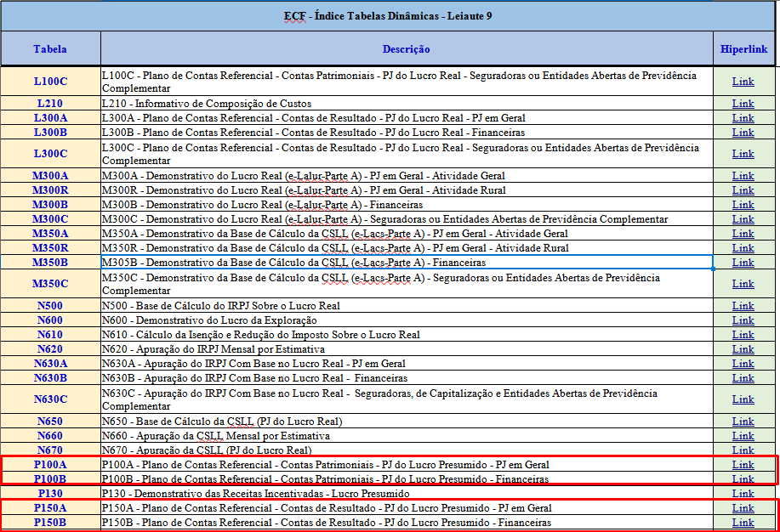Select the L300A table cell
780x532 pixels.
[51, 118]
